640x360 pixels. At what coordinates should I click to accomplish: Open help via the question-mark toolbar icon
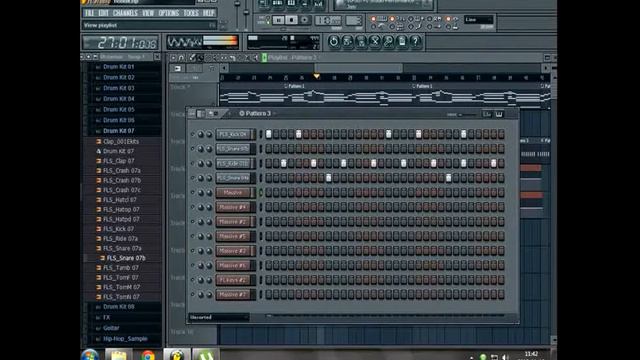click(415, 41)
